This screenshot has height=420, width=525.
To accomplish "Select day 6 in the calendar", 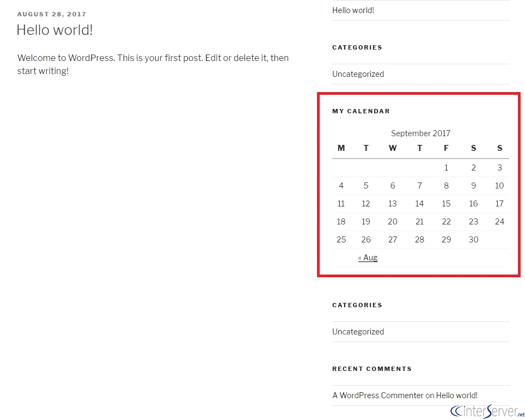I will [x=393, y=186].
